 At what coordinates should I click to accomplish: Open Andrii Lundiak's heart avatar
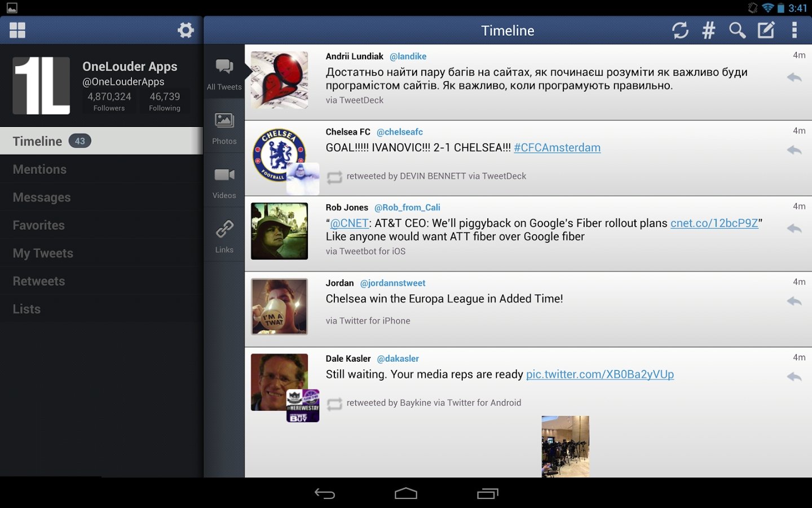(279, 80)
